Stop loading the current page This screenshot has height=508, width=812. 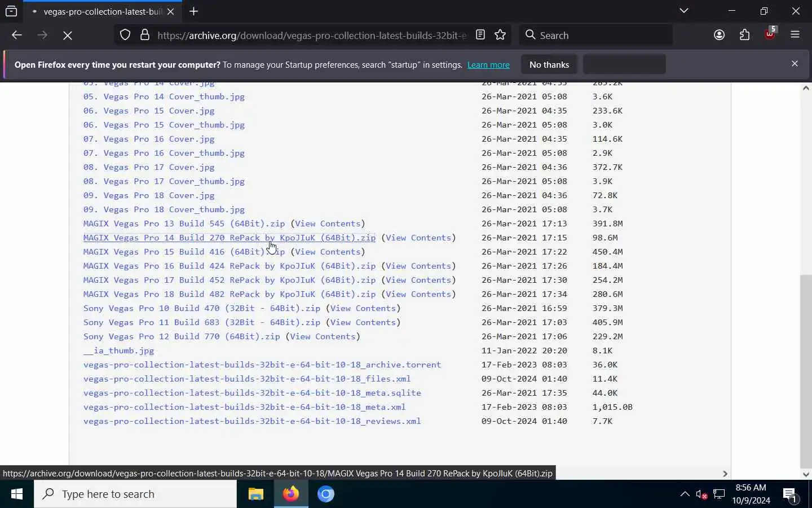pos(68,35)
